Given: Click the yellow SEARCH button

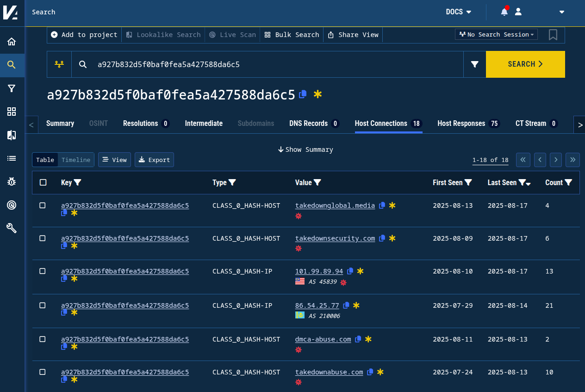Looking at the screenshot, I should pyautogui.click(x=525, y=64).
